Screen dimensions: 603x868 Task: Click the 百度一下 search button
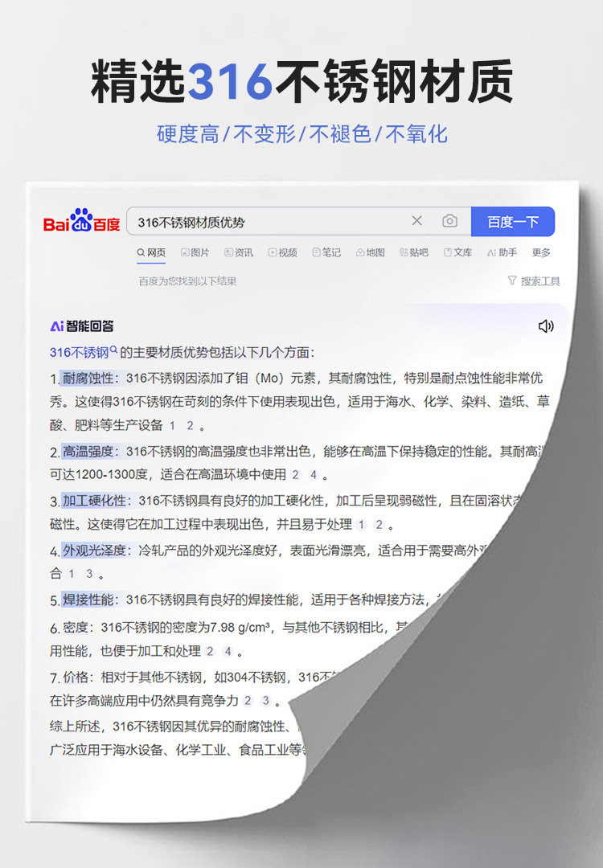pyautogui.click(x=513, y=222)
